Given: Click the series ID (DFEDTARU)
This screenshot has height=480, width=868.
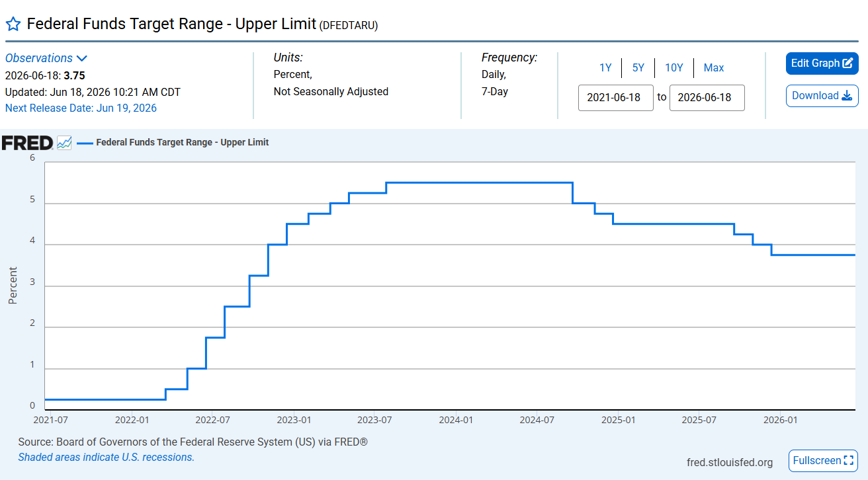Looking at the screenshot, I should point(349,26).
